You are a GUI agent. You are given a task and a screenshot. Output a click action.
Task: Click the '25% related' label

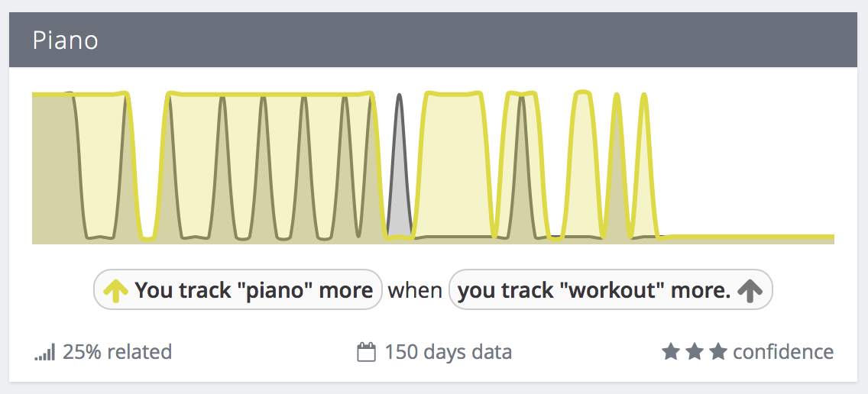pos(118,352)
